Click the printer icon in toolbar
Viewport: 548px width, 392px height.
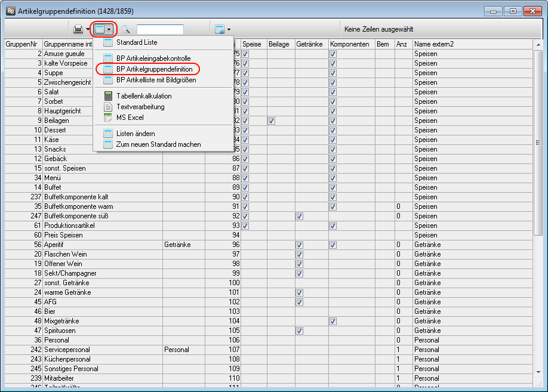78,29
